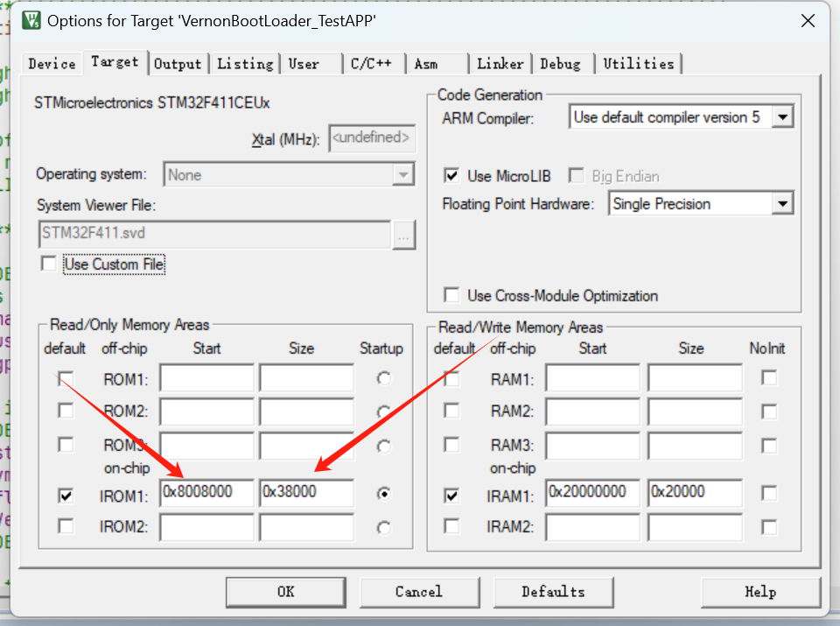
Task: Click the IROM1 Start address field
Action: (206, 493)
